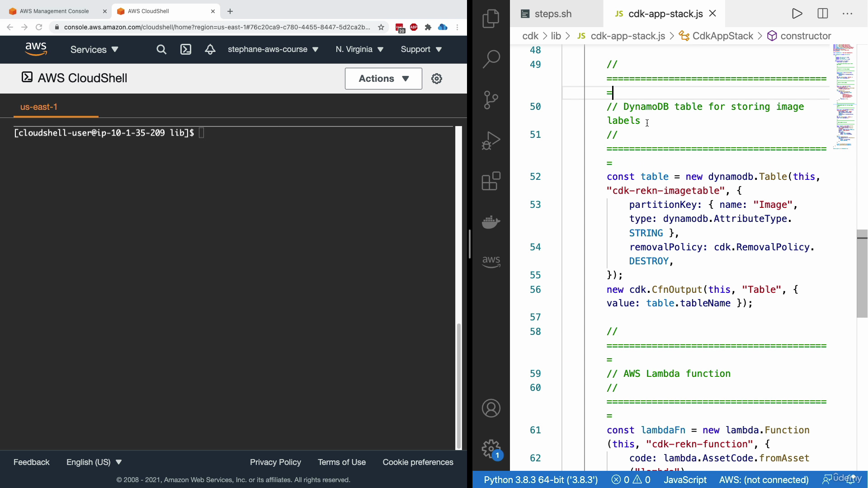
Task: Click the AWS logo home icon
Action: click(36, 49)
